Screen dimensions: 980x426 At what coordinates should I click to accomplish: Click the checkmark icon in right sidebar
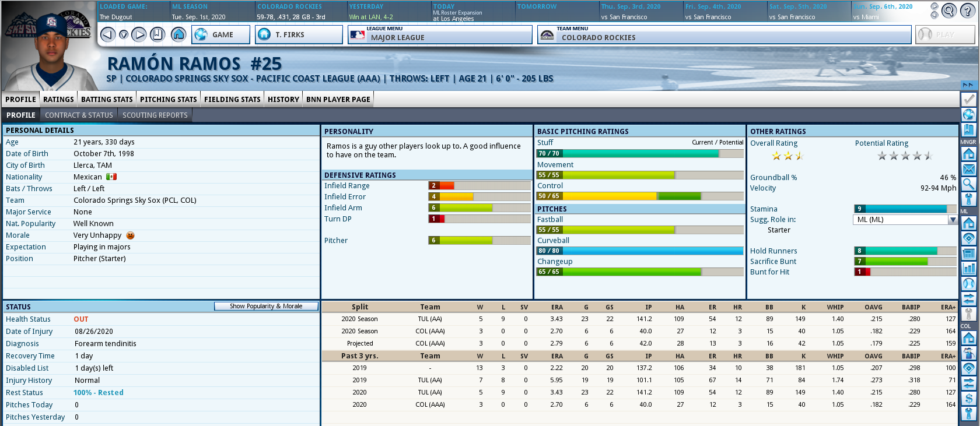point(968,99)
